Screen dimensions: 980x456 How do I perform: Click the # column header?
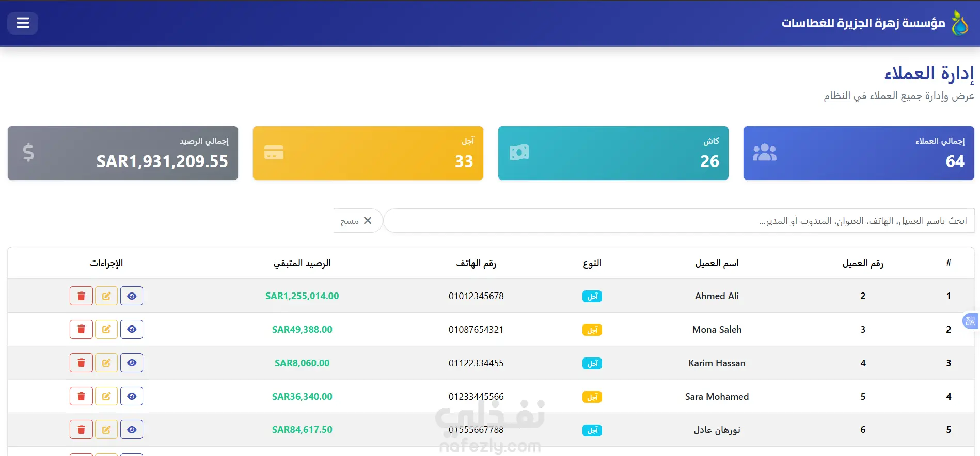coord(949,263)
